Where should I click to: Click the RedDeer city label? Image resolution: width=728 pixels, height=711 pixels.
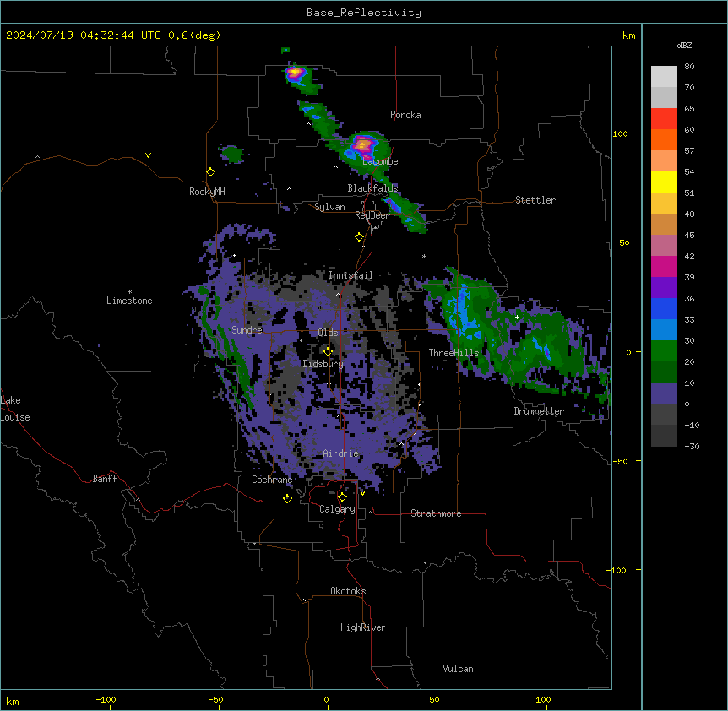(372, 215)
